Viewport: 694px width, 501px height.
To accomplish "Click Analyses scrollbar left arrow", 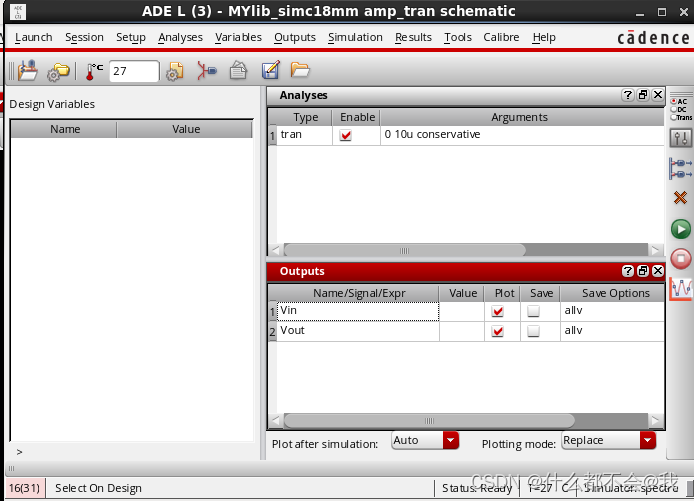I will click(x=276, y=250).
